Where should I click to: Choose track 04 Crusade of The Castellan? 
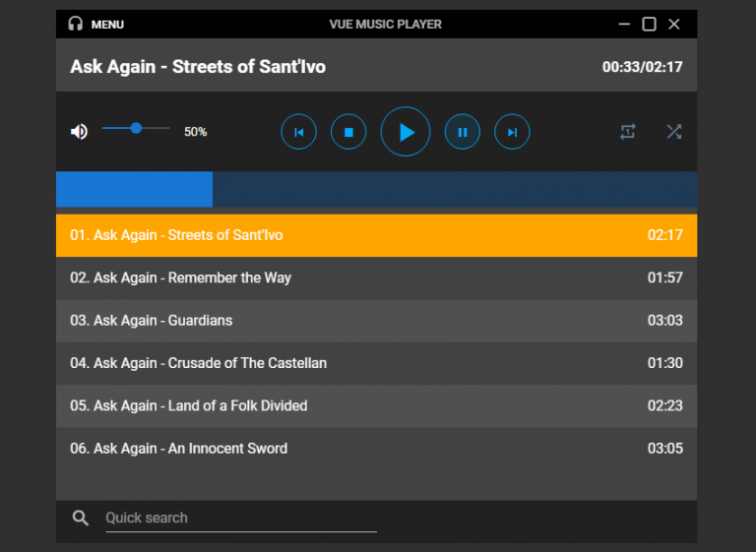[377, 363]
